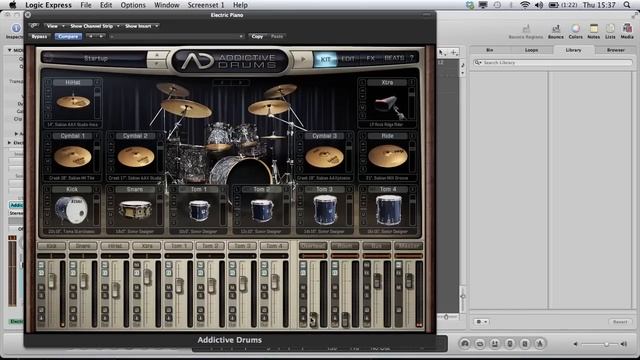
Task: Open the Show Insert dropdown
Action: tap(141, 26)
